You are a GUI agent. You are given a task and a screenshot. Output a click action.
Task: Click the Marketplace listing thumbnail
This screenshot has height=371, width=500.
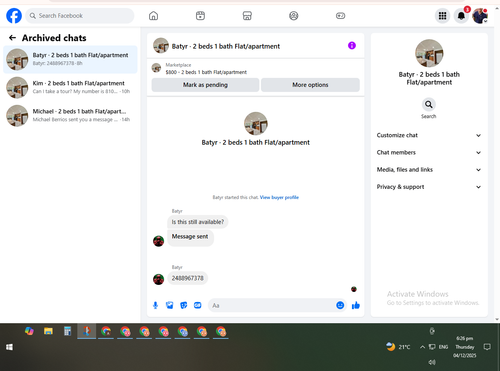click(156, 68)
